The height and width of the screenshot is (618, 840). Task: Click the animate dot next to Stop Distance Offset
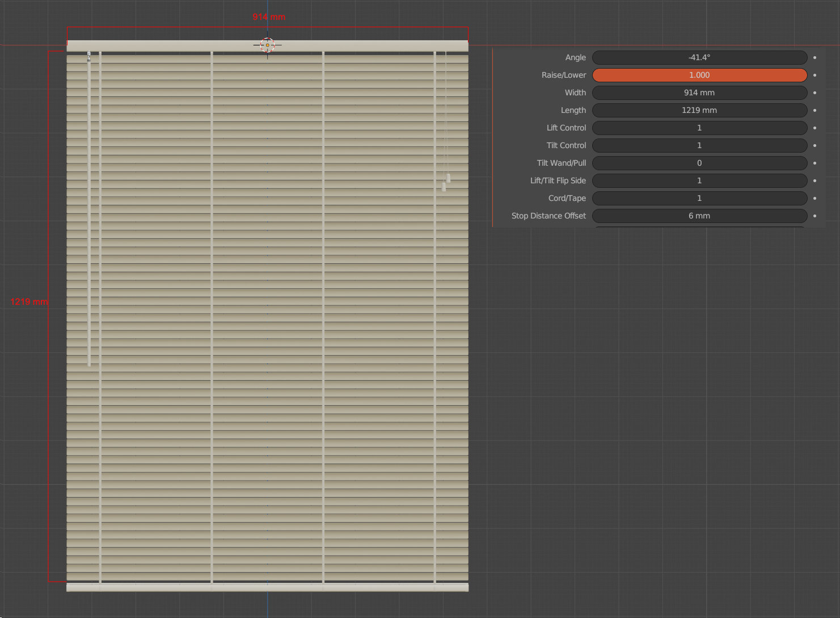[x=815, y=216]
